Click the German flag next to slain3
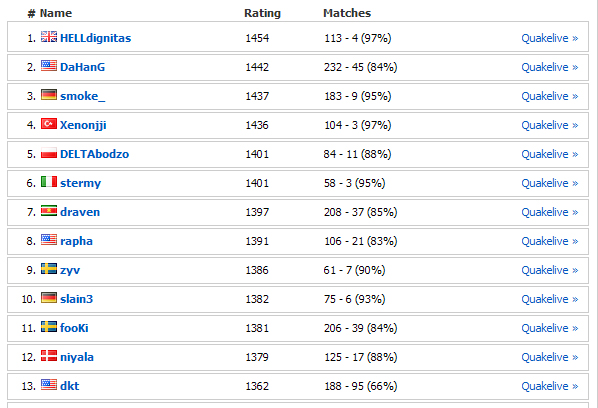The width and height of the screenshot is (598, 408). point(49,297)
